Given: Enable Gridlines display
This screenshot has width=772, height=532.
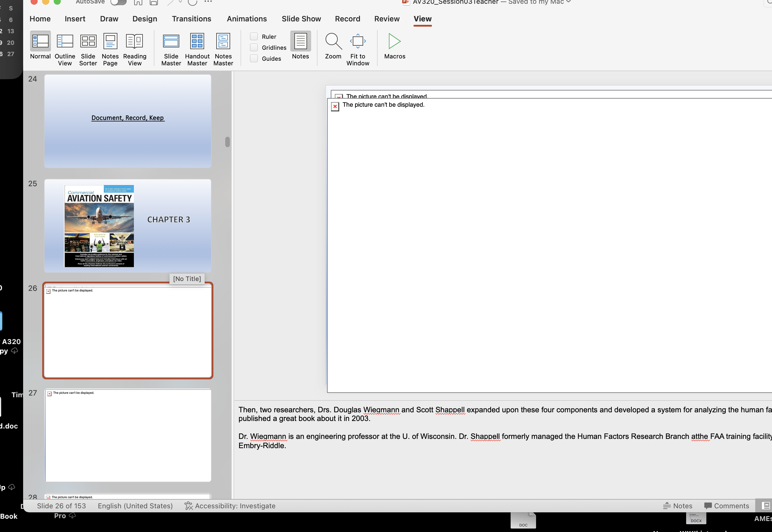Looking at the screenshot, I should click(x=254, y=47).
